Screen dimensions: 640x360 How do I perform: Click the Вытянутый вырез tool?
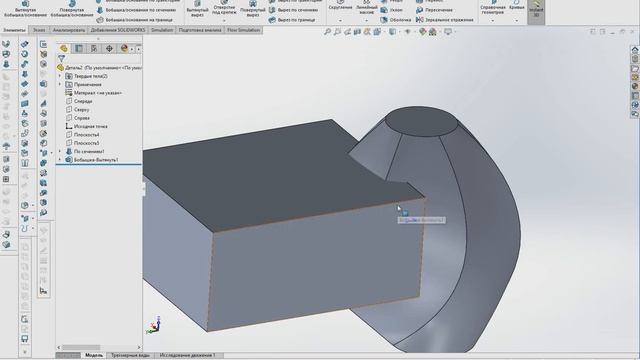197,9
